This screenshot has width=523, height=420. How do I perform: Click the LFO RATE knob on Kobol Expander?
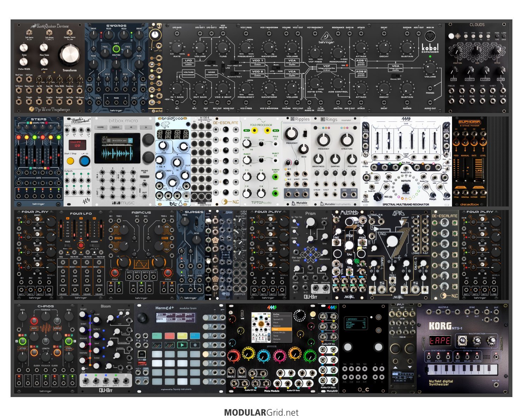177,47
